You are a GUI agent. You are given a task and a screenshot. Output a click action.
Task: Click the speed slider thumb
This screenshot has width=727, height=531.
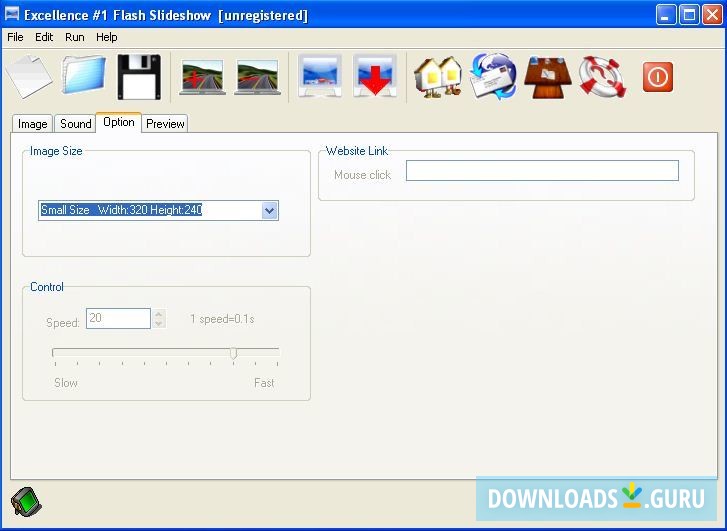click(234, 353)
